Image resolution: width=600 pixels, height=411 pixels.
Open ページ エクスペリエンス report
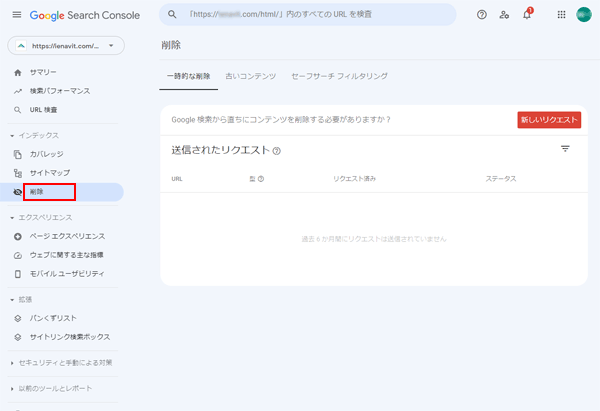pyautogui.click(x=67, y=236)
